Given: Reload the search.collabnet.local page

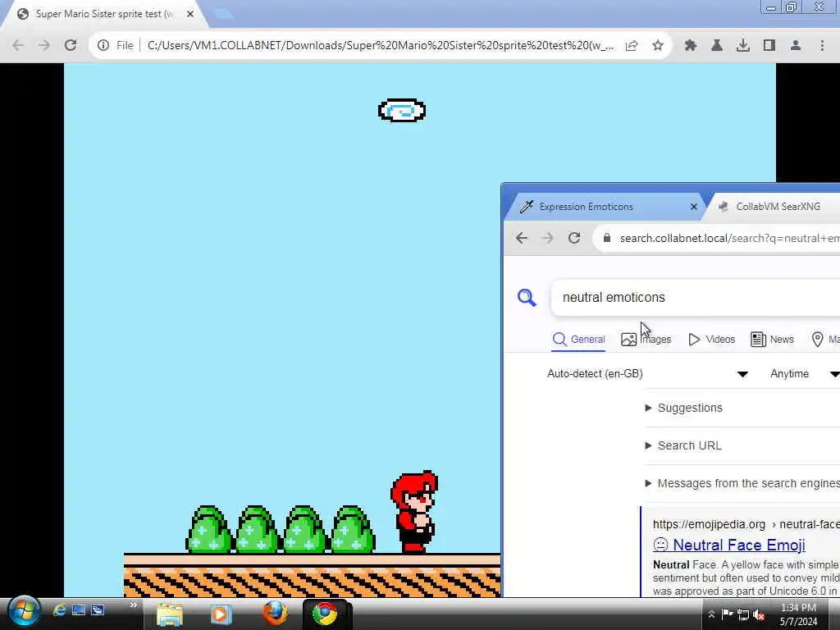Looking at the screenshot, I should click(x=574, y=238).
